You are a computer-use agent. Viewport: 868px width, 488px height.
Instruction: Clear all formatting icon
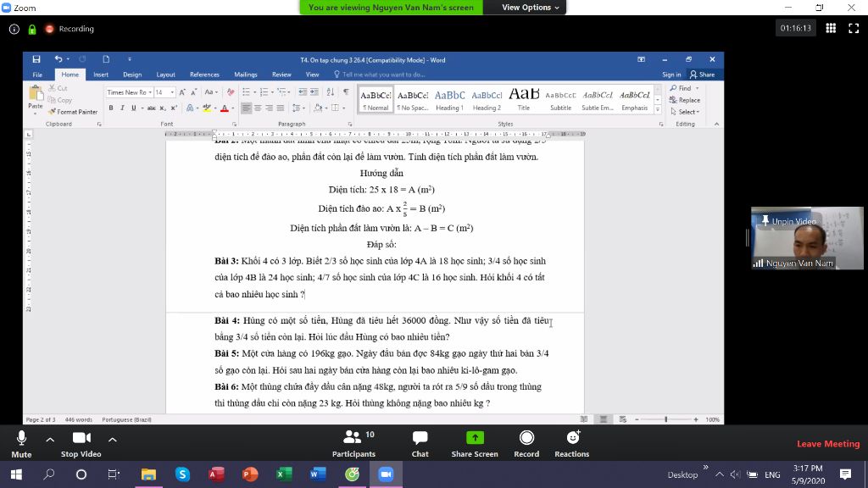point(231,92)
